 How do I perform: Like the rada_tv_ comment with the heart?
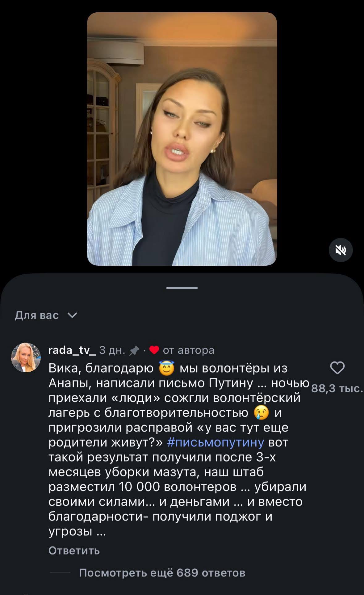(x=337, y=368)
